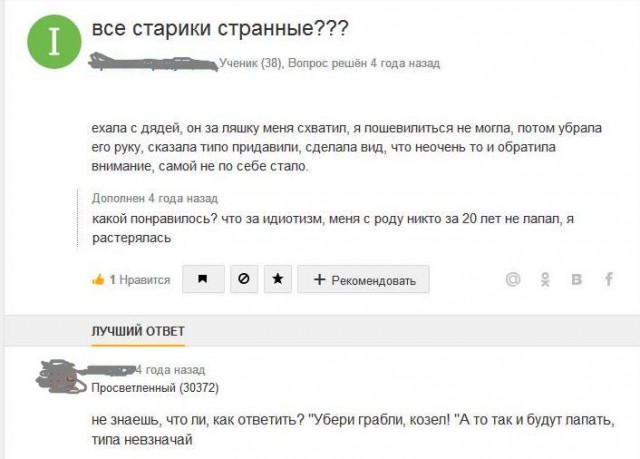Select the "ЛУЧШИЙ ОТВЕТ" tab
The image size is (640, 459).
click(138, 331)
